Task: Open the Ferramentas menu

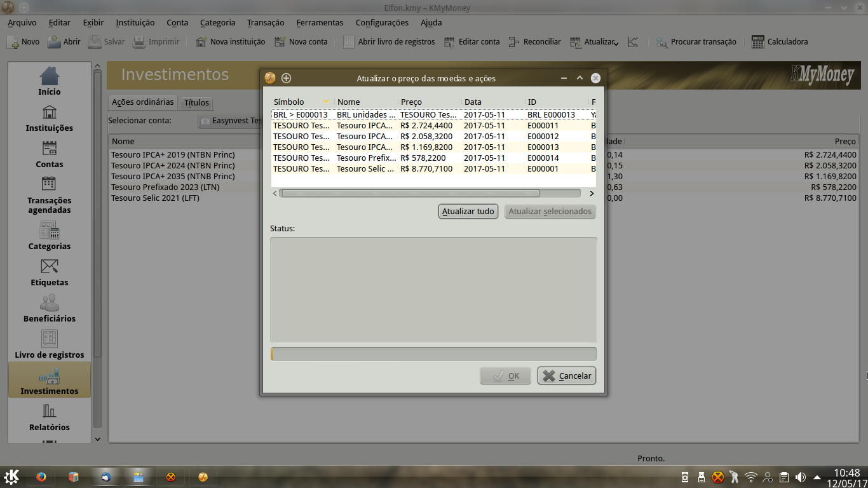Action: click(x=320, y=22)
